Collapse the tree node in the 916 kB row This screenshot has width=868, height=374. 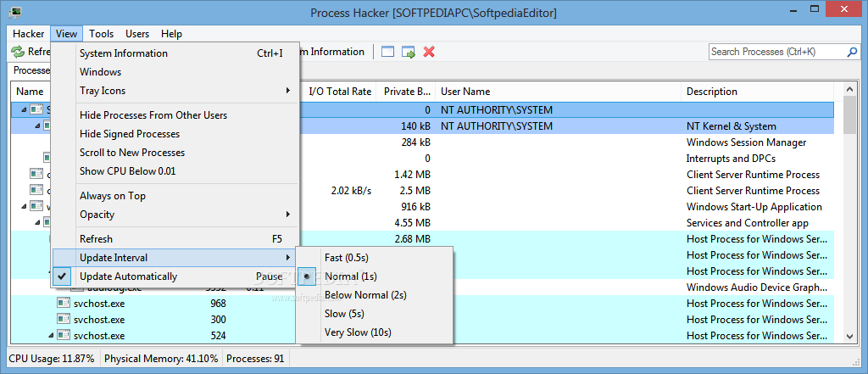point(24,206)
